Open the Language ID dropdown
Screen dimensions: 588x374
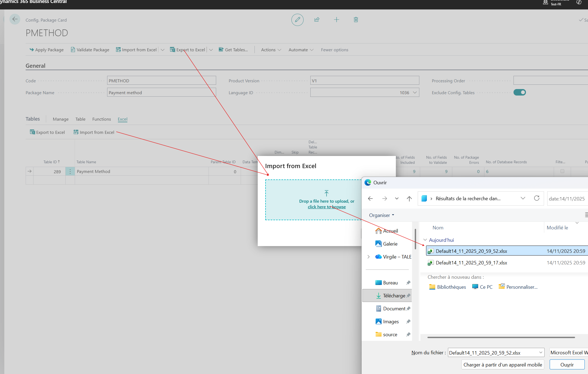pyautogui.click(x=415, y=93)
